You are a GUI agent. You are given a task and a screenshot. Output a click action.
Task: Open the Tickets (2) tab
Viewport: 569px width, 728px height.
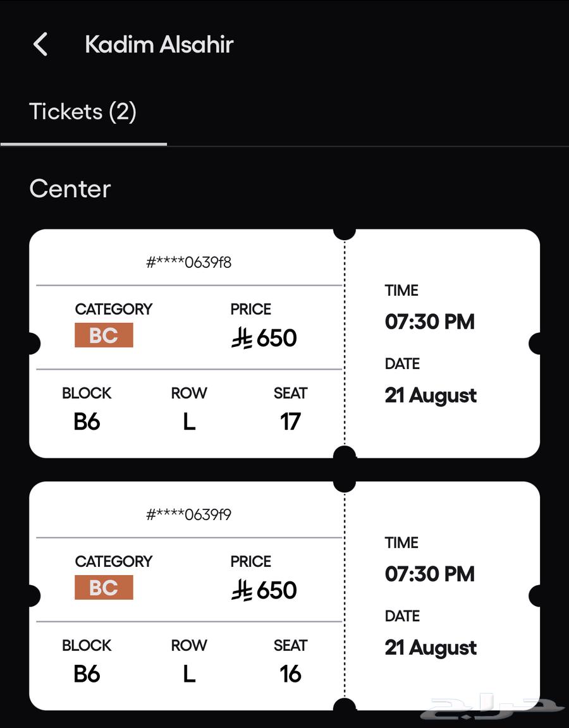coord(83,112)
